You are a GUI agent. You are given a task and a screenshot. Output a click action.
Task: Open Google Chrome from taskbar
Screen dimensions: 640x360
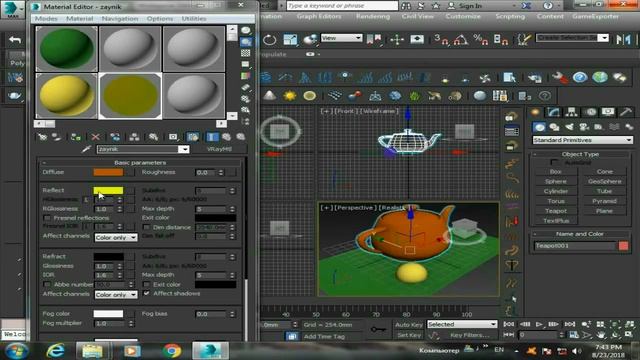172,351
